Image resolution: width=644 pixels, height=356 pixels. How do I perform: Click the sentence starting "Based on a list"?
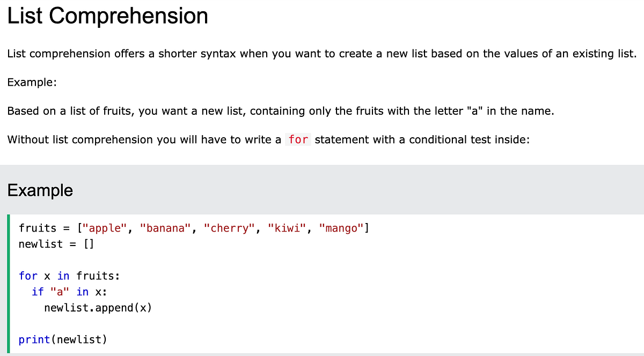pos(280,111)
